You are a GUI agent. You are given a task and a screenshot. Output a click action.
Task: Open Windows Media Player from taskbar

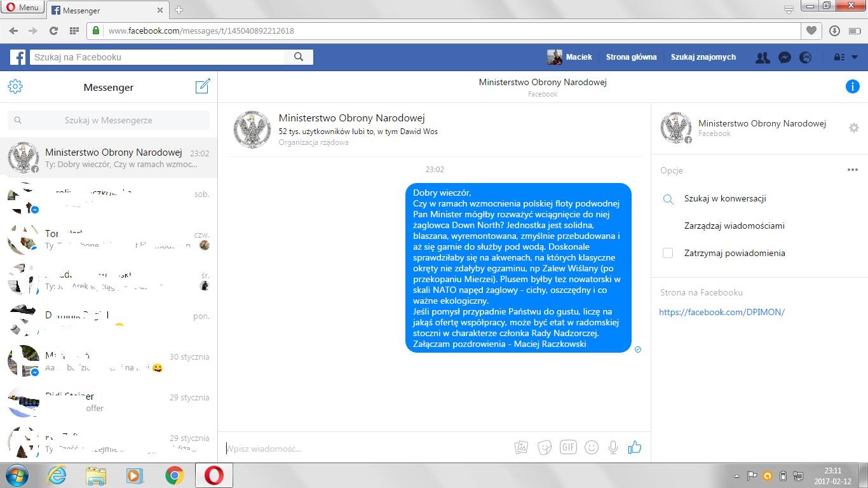point(135,475)
